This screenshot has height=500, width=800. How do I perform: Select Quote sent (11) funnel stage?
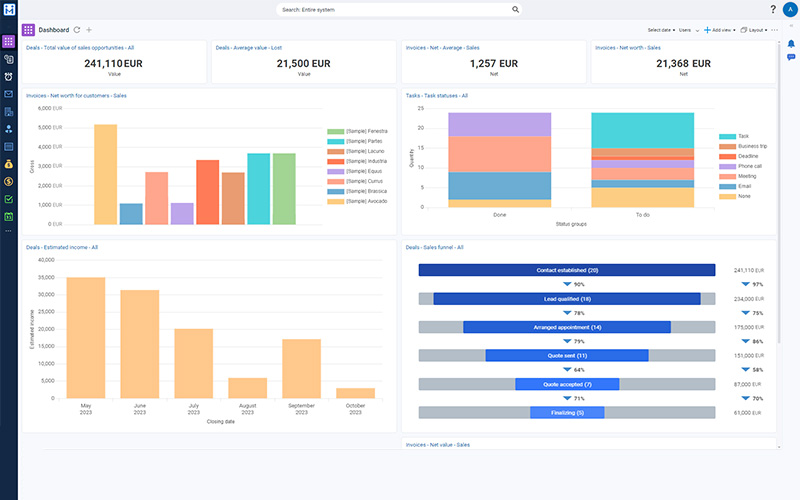point(567,356)
